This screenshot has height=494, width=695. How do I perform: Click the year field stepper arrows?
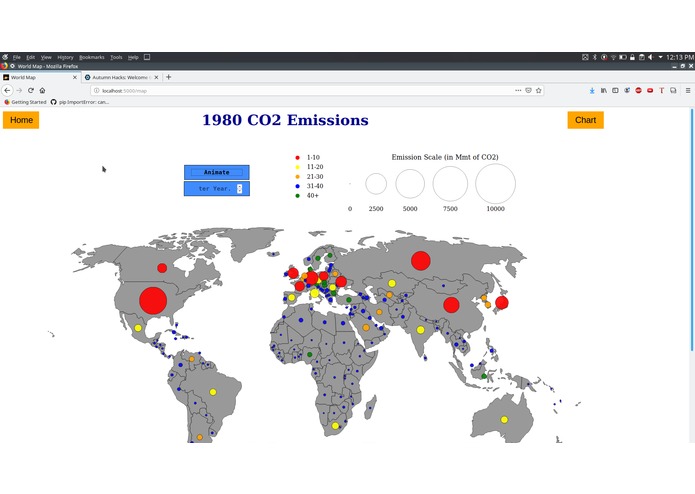coord(239,188)
